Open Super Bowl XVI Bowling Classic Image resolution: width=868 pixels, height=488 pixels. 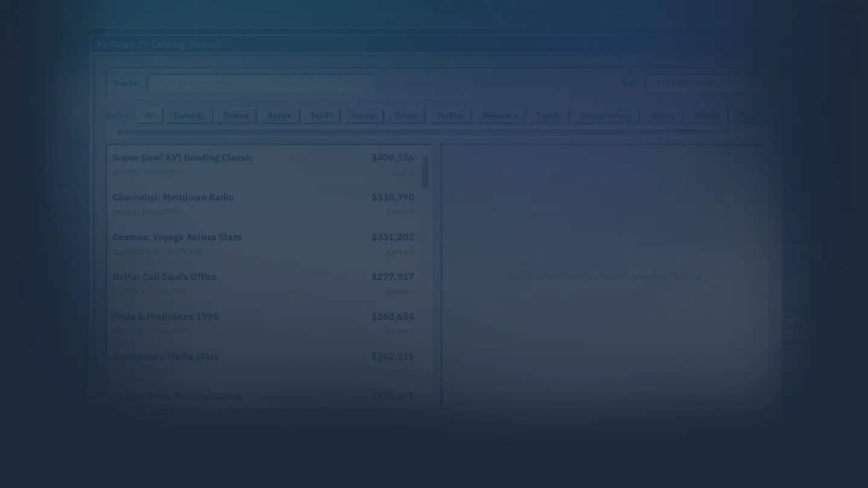tap(263, 164)
